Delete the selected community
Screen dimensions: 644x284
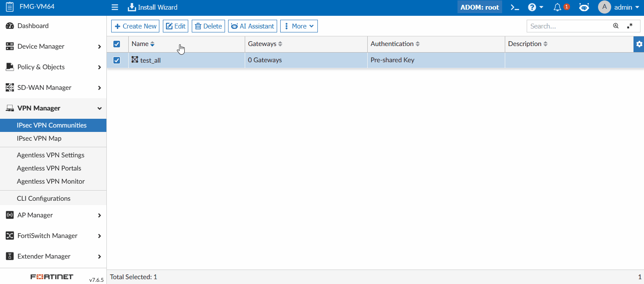[208, 26]
